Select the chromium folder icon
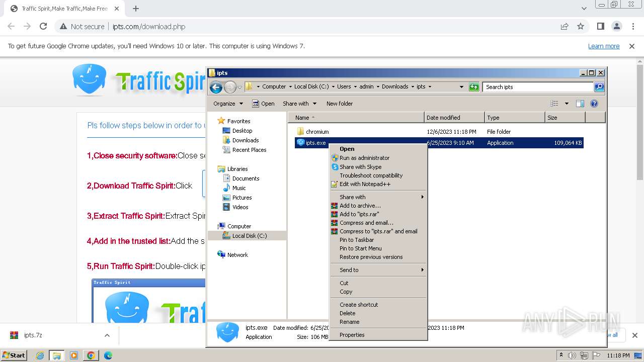The image size is (644, 362). (x=300, y=132)
